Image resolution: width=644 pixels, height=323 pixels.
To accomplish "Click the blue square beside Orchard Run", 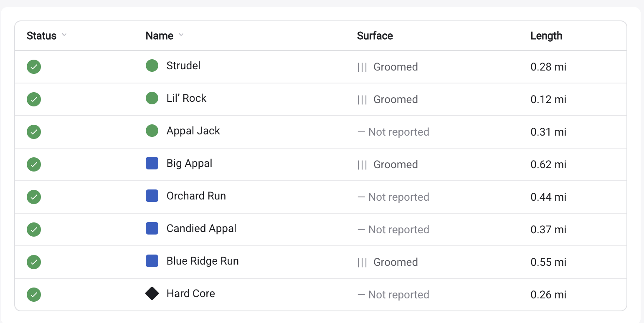I will click(x=152, y=196).
